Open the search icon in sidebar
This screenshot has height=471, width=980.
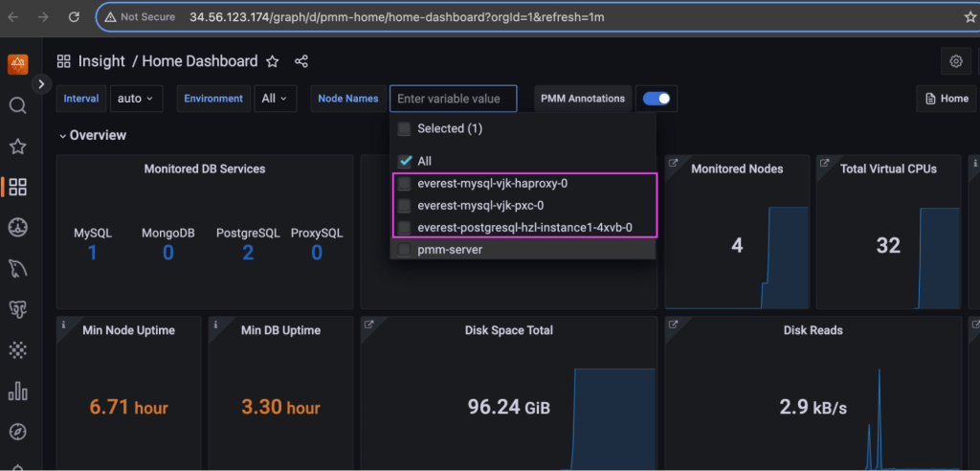(17, 105)
